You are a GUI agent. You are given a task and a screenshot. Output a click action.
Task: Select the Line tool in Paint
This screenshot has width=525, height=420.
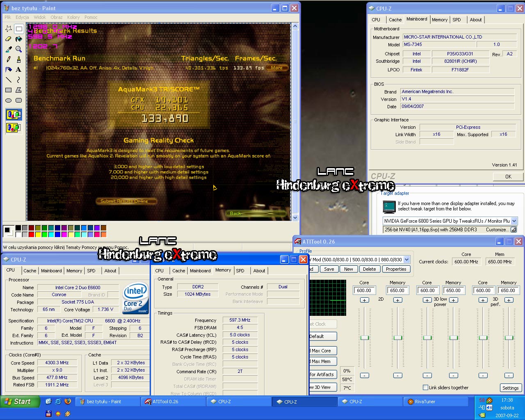[x=9, y=80]
